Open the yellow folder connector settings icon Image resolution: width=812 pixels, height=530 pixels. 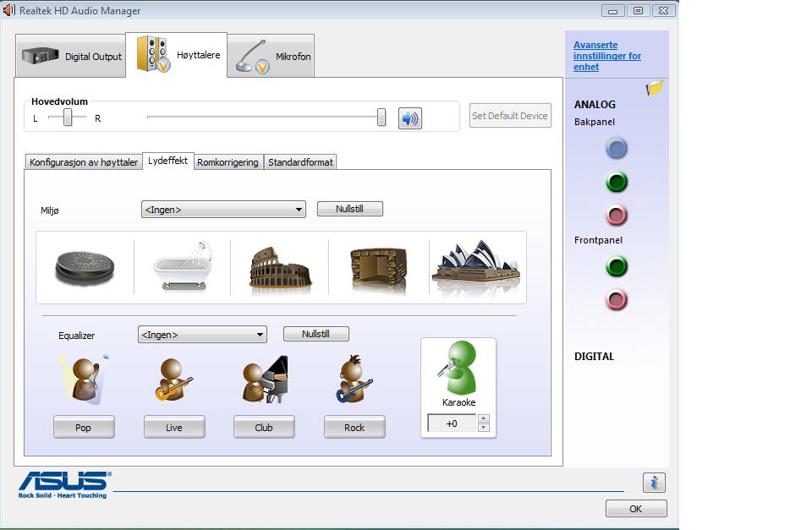(655, 88)
